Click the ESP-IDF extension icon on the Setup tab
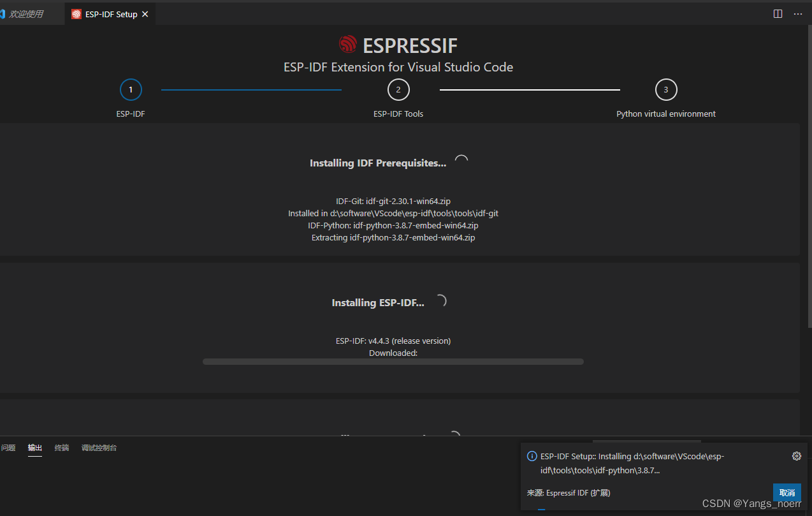The height and width of the screenshot is (516, 812). (76, 13)
